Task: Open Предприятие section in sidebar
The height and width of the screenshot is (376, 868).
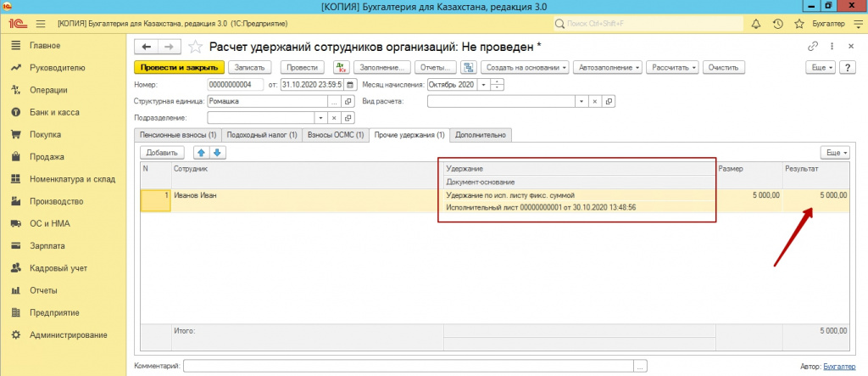Action: tap(54, 312)
